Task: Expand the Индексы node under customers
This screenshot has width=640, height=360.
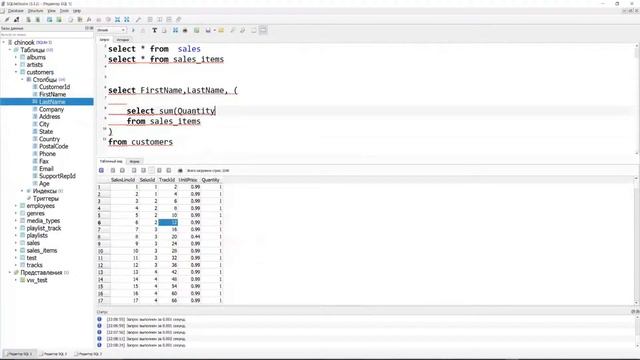Action: [22, 191]
